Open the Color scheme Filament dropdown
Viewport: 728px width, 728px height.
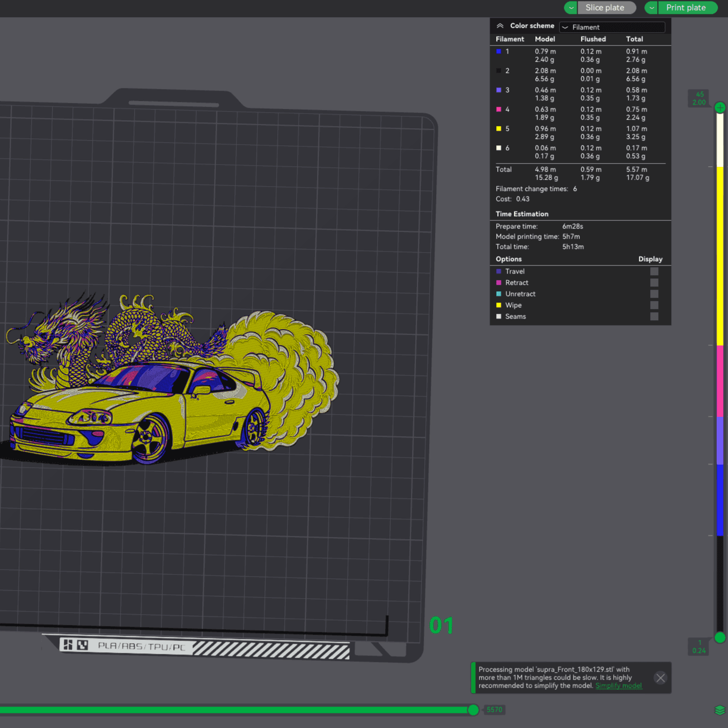coord(612,27)
